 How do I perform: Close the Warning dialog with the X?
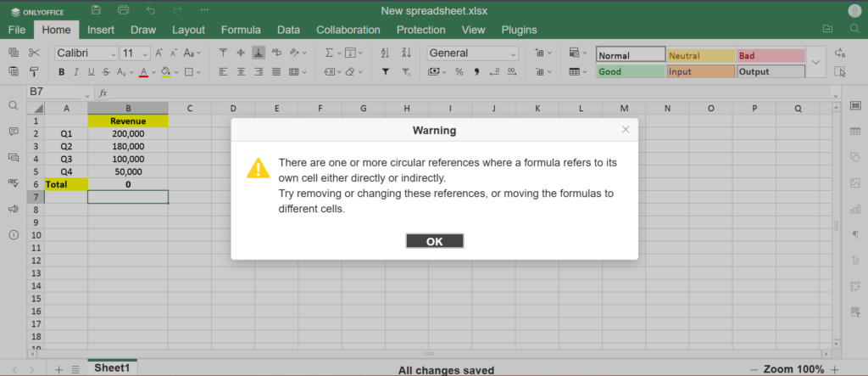coord(626,130)
